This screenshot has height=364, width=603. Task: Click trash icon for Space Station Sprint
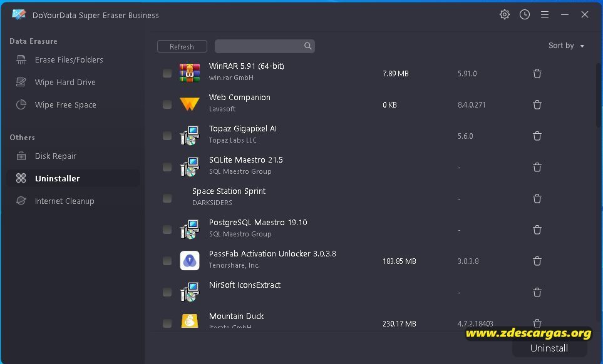[537, 198]
